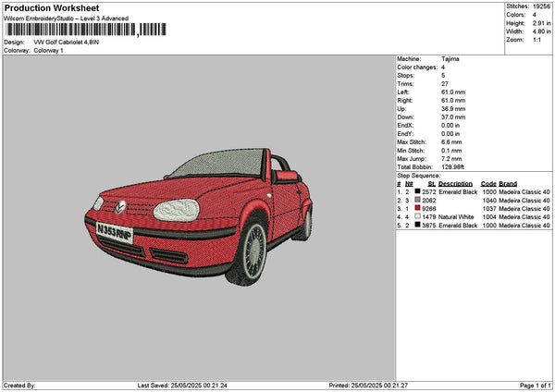This screenshot has height=392, width=555.
Task: Click stitch count 9266 in row 3
Action: tap(429, 209)
